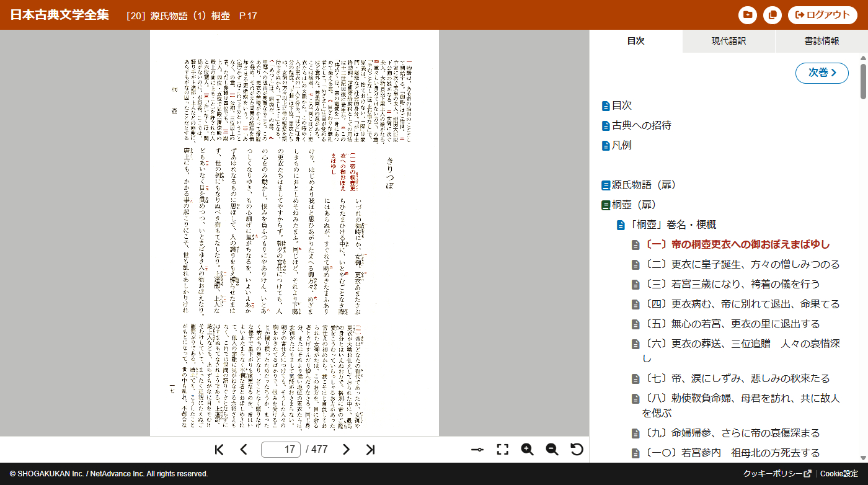
Task: Click the slider icon in the viewer toolbar
Action: pos(477,450)
